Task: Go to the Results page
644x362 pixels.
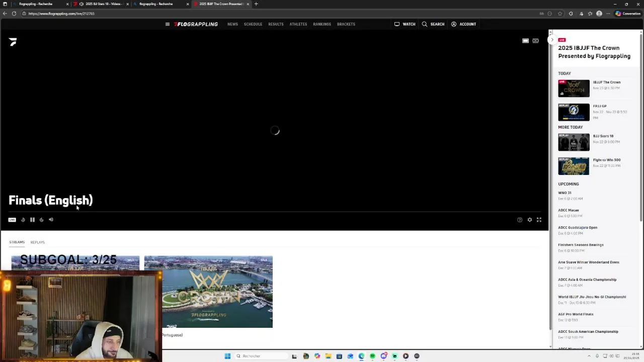Action: pyautogui.click(x=276, y=24)
